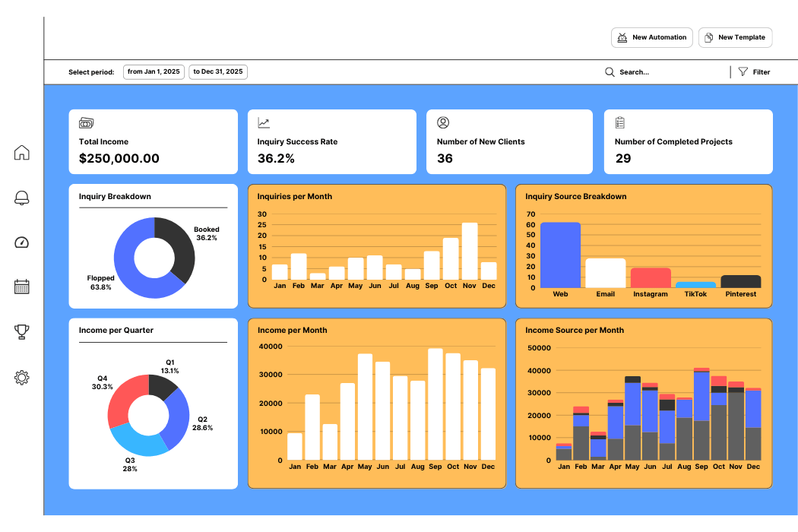Select the Booked segment of Inquiry Breakdown
Image resolution: width=798 pixels, height=532 pixels.
click(181, 249)
